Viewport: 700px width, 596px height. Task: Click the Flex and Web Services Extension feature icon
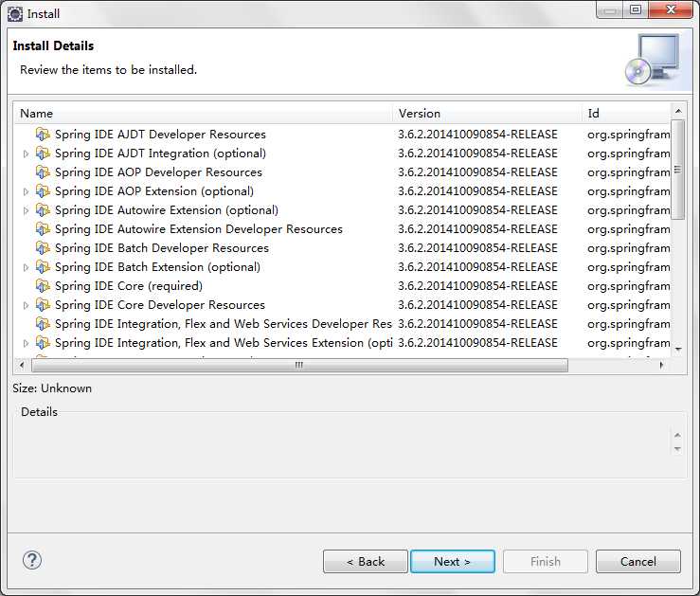(x=43, y=343)
